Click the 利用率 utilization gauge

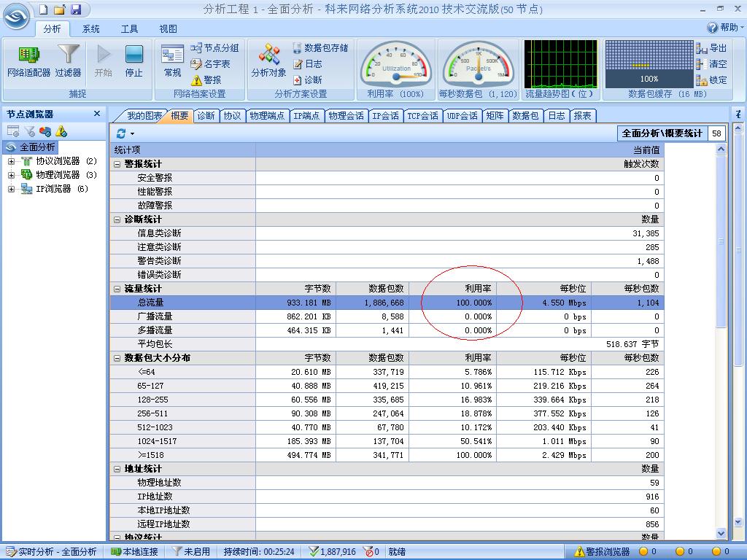coord(395,65)
